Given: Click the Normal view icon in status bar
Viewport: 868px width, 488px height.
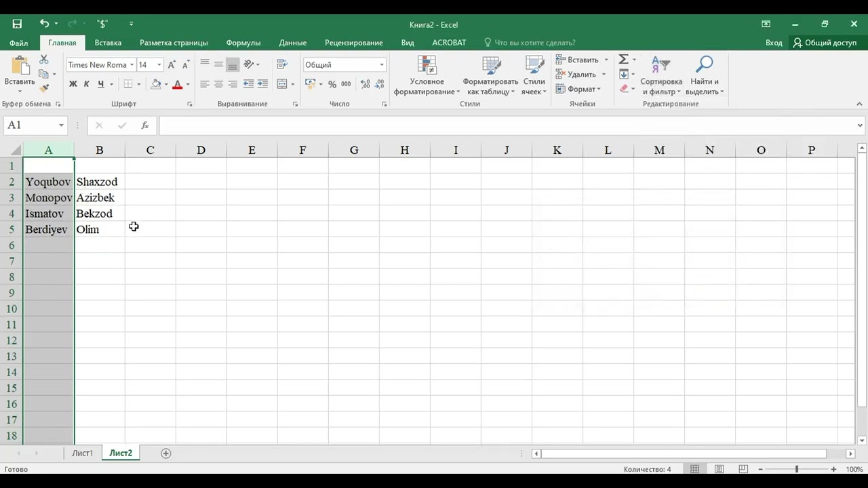Looking at the screenshot, I should 695,469.
